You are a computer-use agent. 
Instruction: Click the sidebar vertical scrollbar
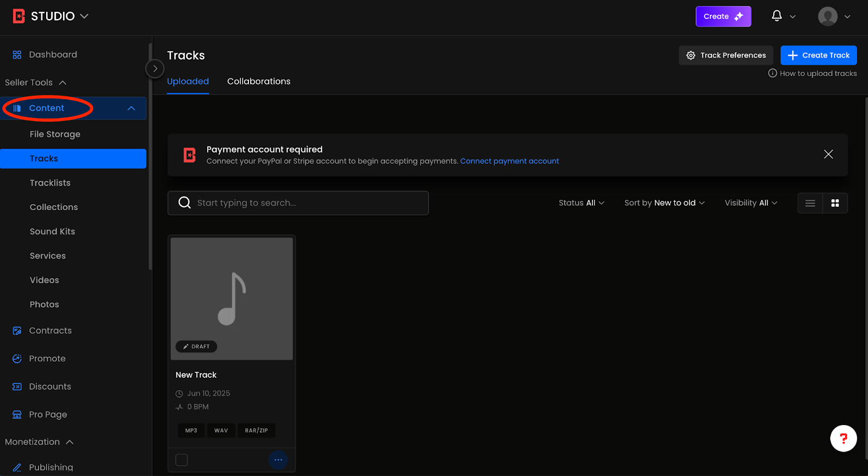pos(150,157)
